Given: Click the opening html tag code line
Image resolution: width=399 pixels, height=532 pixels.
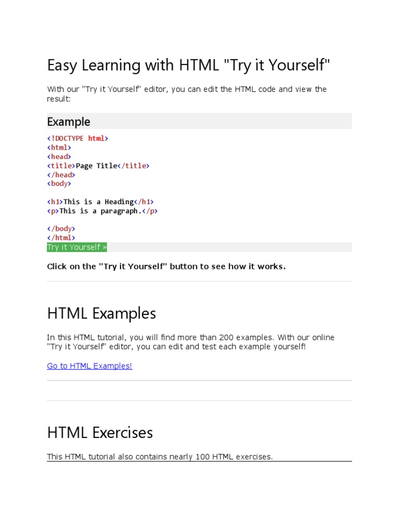Looking at the screenshot, I should pyautogui.click(x=59, y=148).
